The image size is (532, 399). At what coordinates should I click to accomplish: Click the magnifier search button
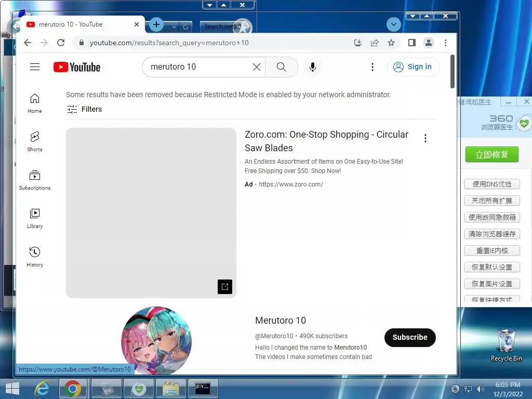(281, 67)
